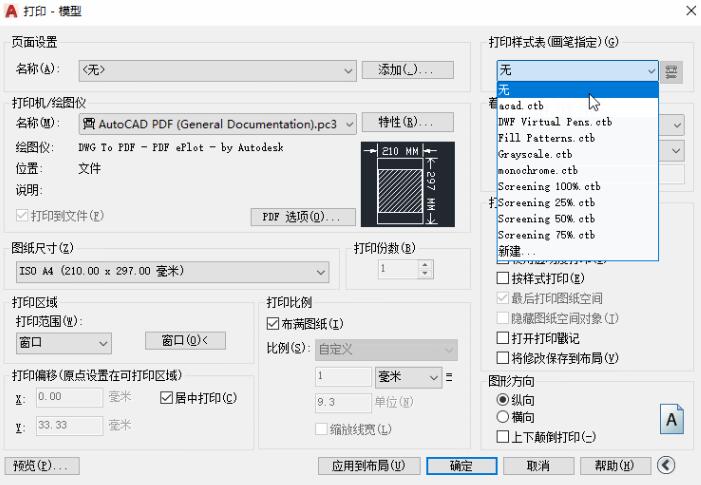Select 无 in plot style list
701x485 pixels.
pos(577,90)
